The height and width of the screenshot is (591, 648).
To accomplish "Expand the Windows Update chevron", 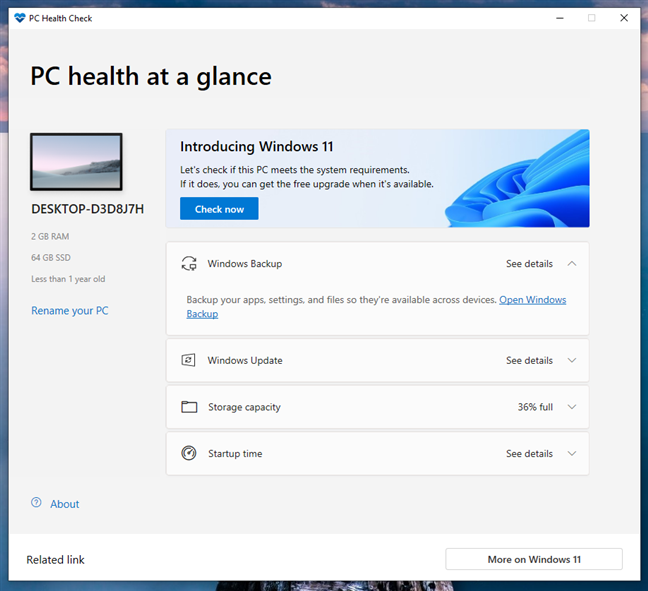I will pyautogui.click(x=572, y=360).
